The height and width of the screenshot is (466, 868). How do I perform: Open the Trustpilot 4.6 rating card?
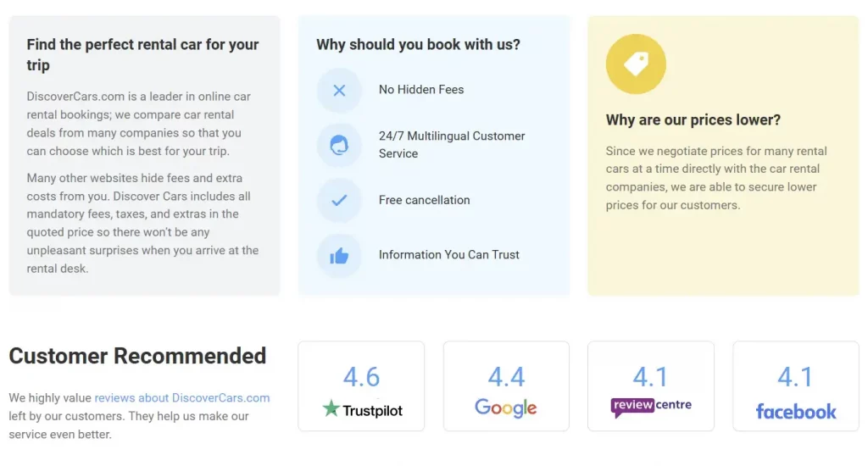coord(361,386)
